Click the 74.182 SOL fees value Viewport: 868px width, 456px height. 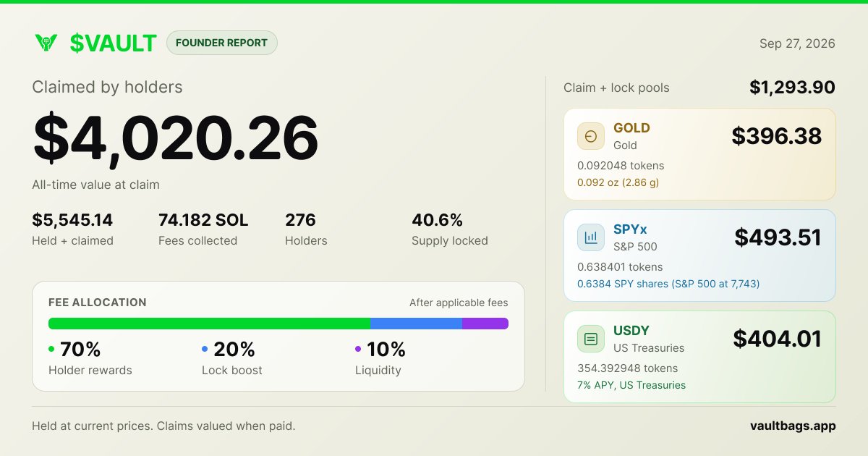point(203,220)
